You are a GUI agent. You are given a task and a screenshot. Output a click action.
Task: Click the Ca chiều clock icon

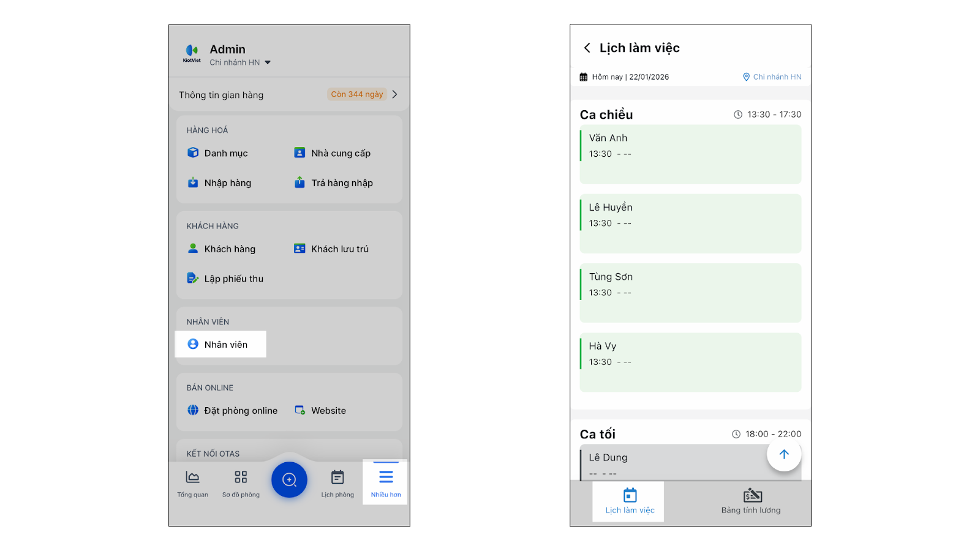[738, 114]
